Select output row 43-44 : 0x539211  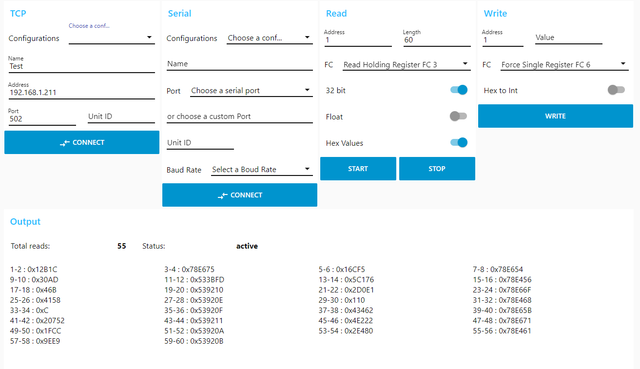pos(194,320)
